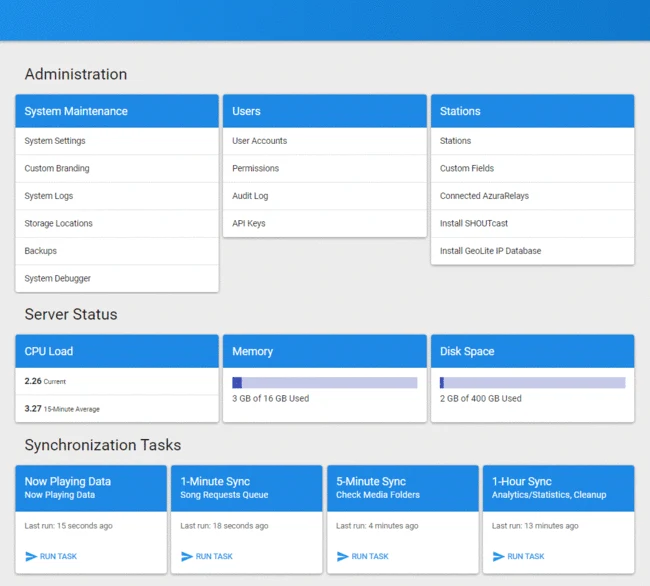Viewport: 650px width, 586px height.
Task: Open API Keys page
Action: tap(325, 223)
